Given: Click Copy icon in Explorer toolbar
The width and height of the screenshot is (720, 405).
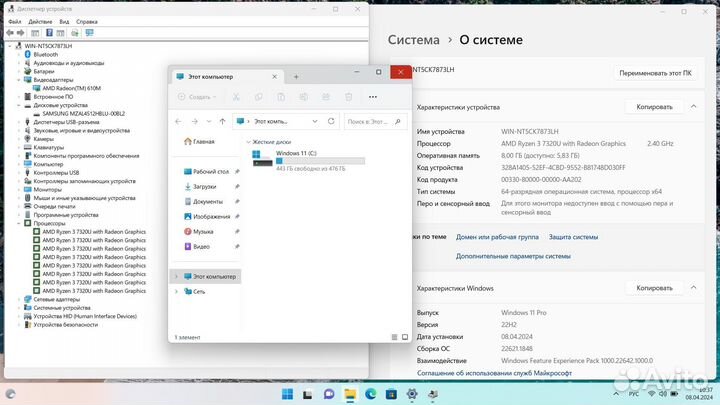Looking at the screenshot, I should point(259,97).
